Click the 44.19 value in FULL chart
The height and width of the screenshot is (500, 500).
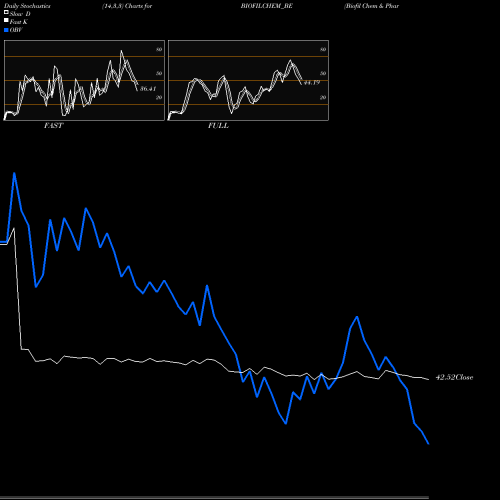point(312,82)
